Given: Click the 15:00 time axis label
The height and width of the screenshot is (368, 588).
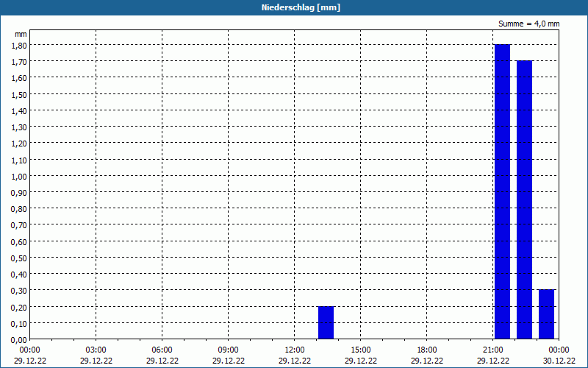Looking at the screenshot, I should (x=361, y=350).
